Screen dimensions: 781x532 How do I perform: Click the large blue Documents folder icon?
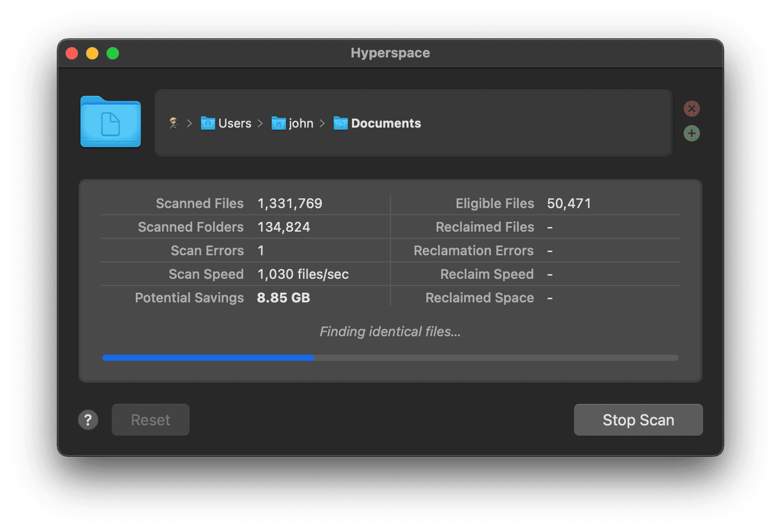pyautogui.click(x=111, y=122)
